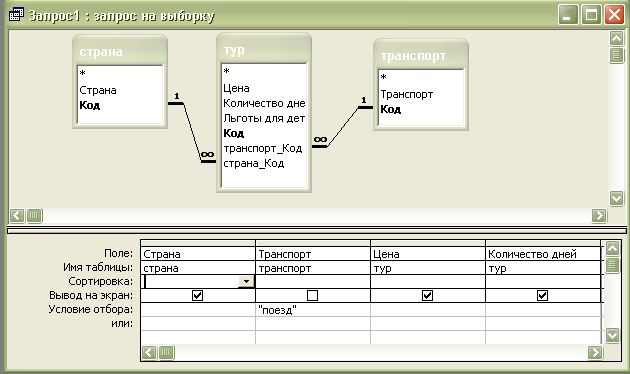
Task: Uncheck Вывод на экран for Цена column
Action: pos(427,296)
